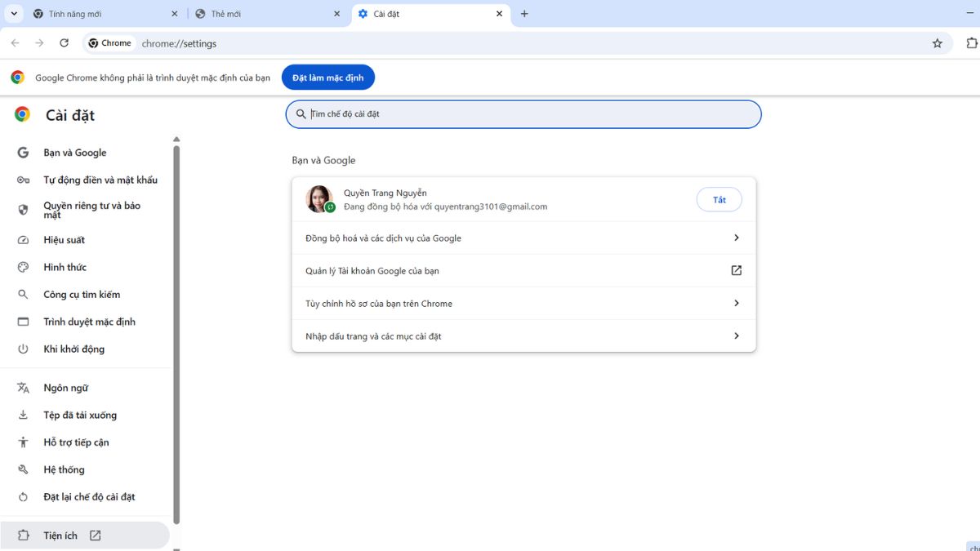Viewport: 980px width, 551px height.
Task: Click the Quyền Trang Nguyễn account name
Action: (385, 193)
